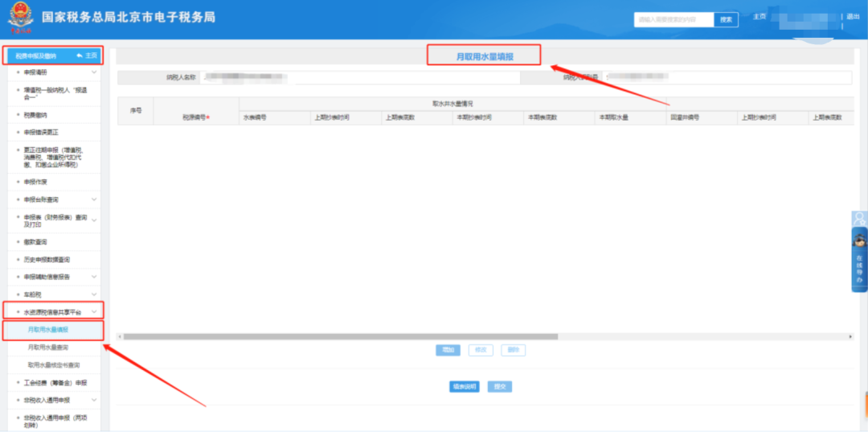Click right arrow of horizontal scrollbar

(851, 336)
